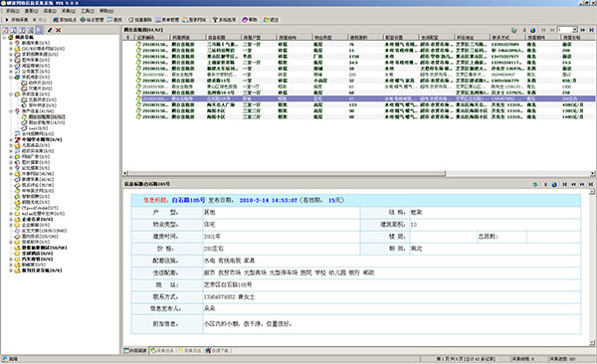Select the 淘宝商城 tree item
597x364 pixels.
(x=36, y=66)
